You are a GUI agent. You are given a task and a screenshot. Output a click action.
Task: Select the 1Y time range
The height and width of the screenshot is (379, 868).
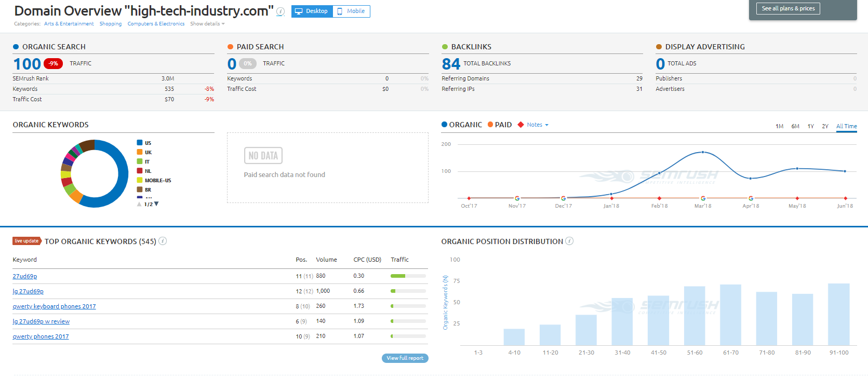click(x=811, y=126)
